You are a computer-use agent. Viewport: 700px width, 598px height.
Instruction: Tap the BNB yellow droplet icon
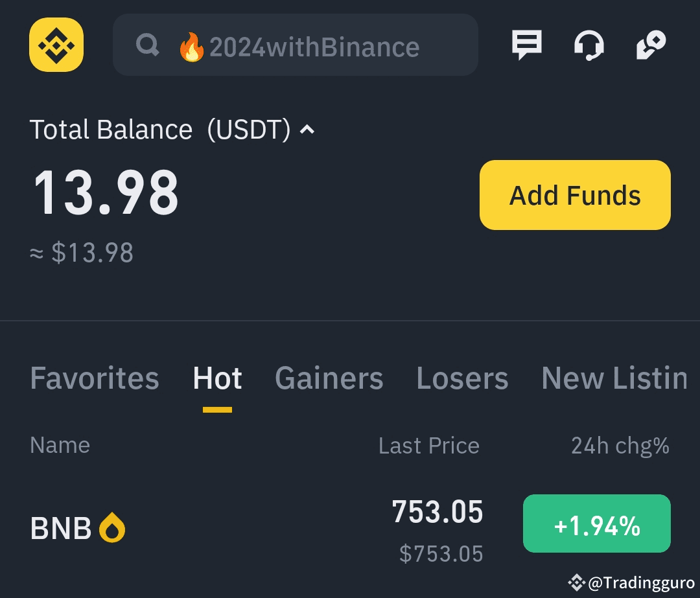coord(112,528)
